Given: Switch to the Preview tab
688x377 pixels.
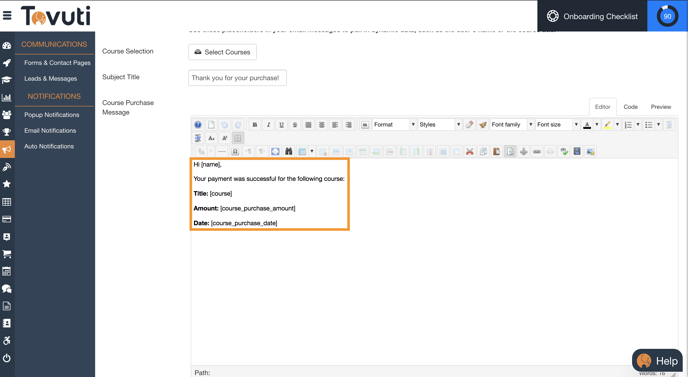Looking at the screenshot, I should click(x=661, y=107).
